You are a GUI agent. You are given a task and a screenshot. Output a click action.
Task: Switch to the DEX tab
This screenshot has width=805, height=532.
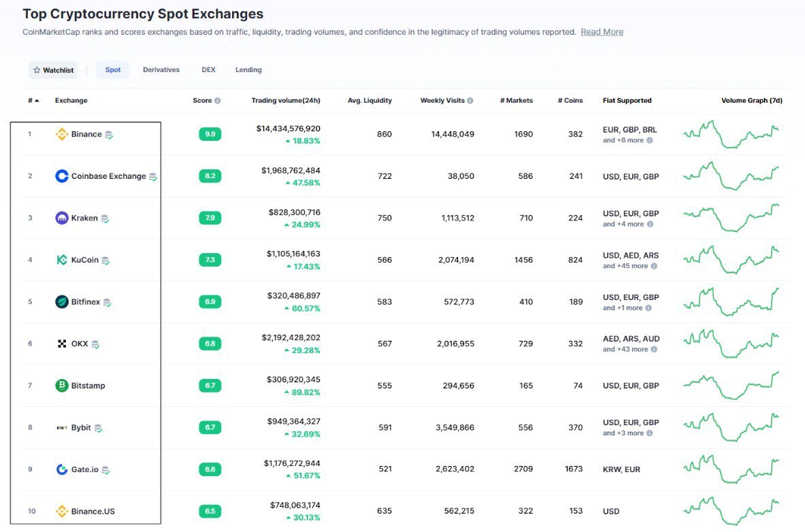click(x=208, y=70)
